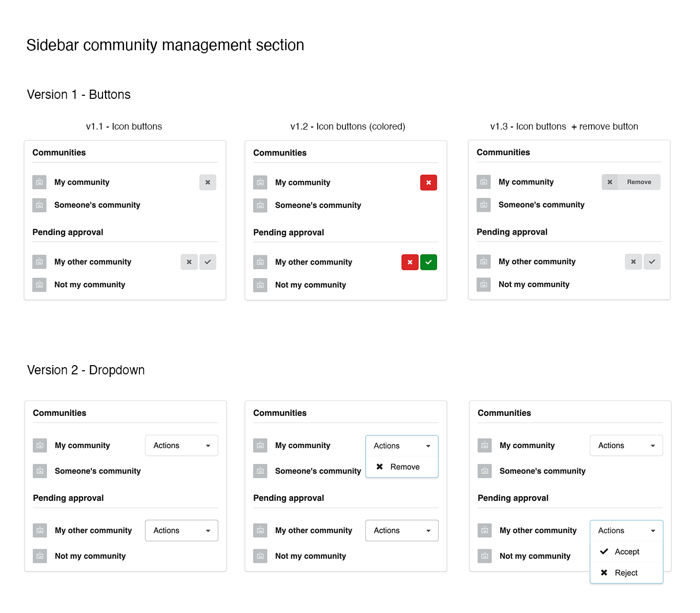
Task: Click the collapsed Actions control showing Remove option
Action: 402,446
